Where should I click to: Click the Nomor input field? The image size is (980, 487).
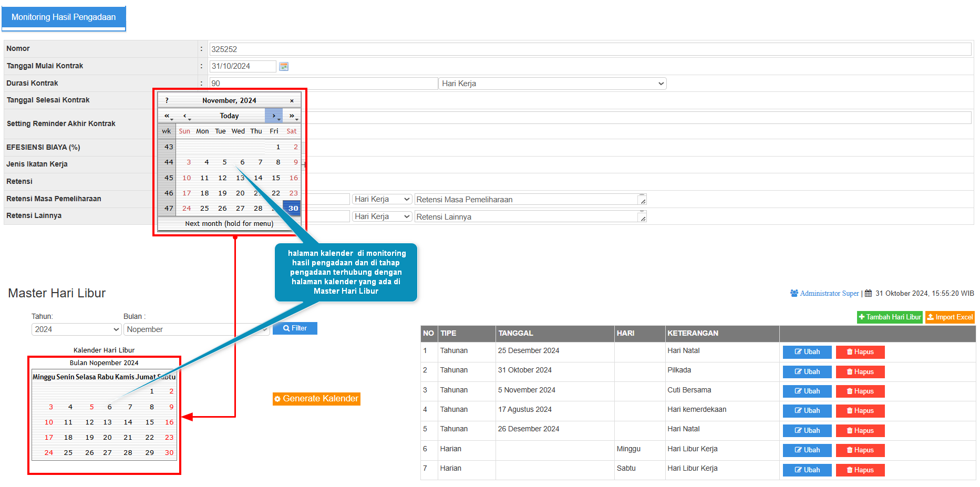(590, 49)
